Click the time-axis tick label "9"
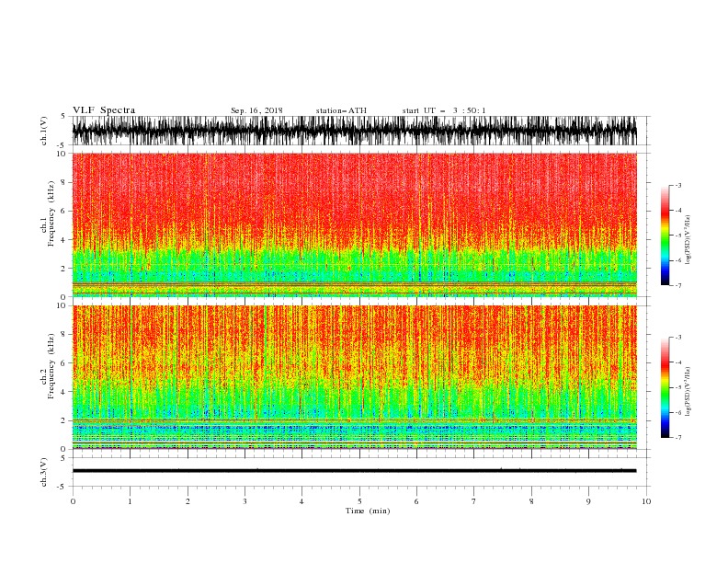Viewport: 728px width, 563px height. point(588,501)
